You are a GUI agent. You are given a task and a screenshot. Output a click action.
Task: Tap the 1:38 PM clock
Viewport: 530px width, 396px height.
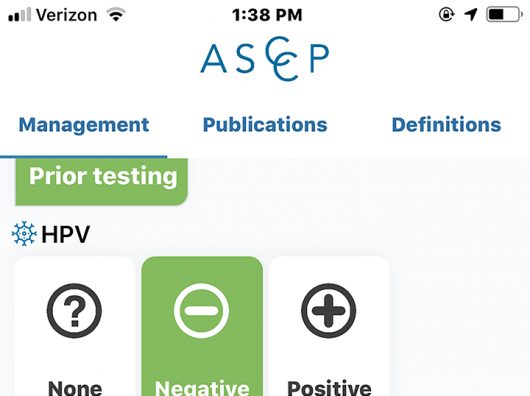[267, 15]
